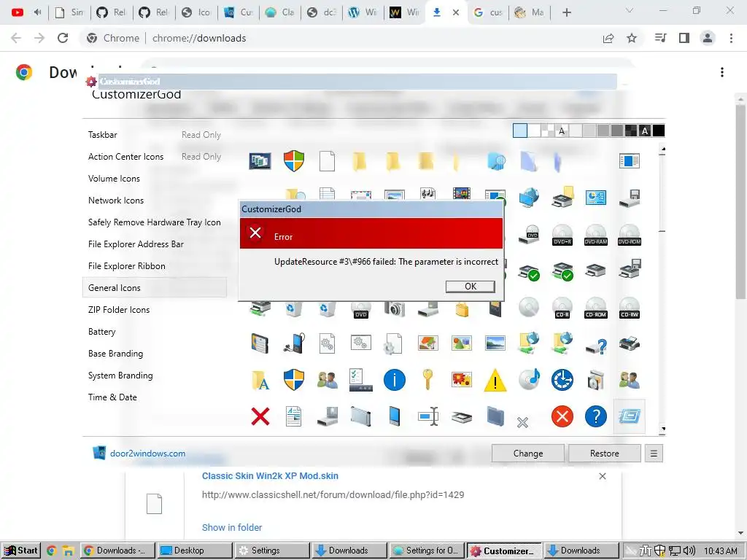Bookmark this page with the star icon

click(632, 38)
